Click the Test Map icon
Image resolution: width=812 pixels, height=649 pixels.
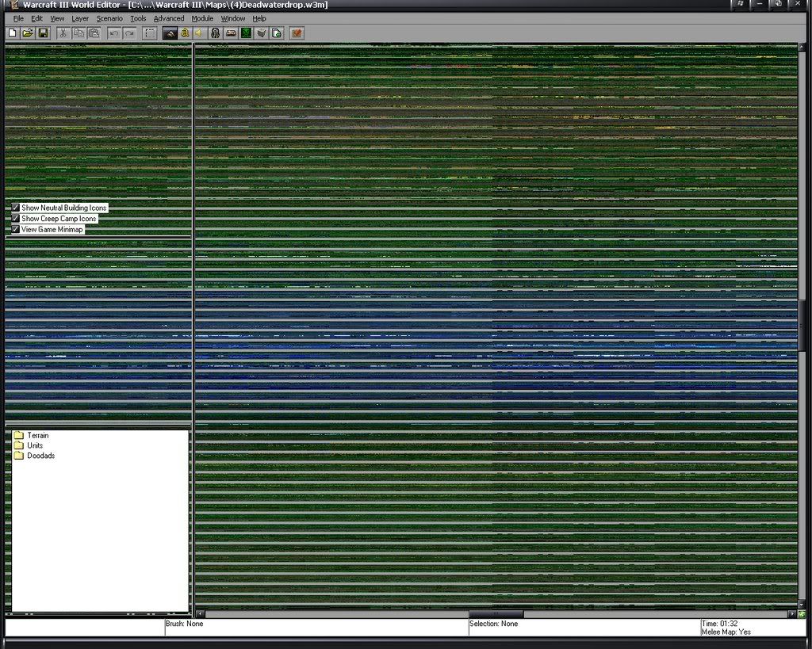coord(297,33)
